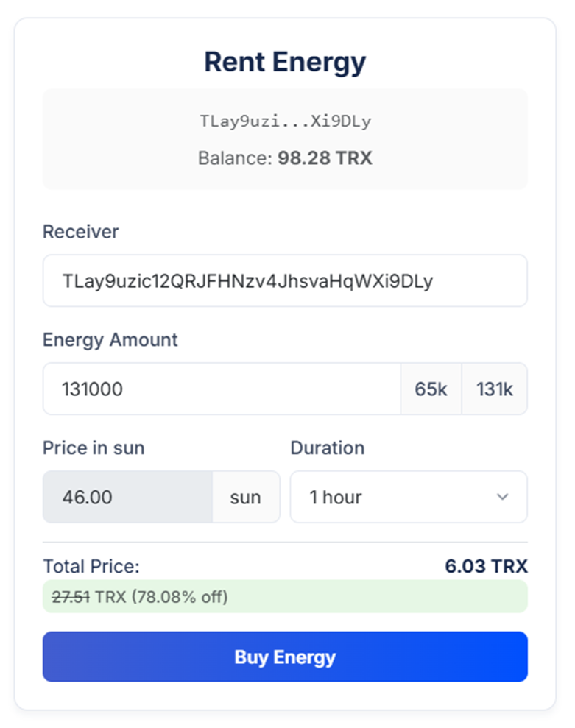Click the Energy Amount field showing 131000
The image size is (575, 728).
point(222,389)
